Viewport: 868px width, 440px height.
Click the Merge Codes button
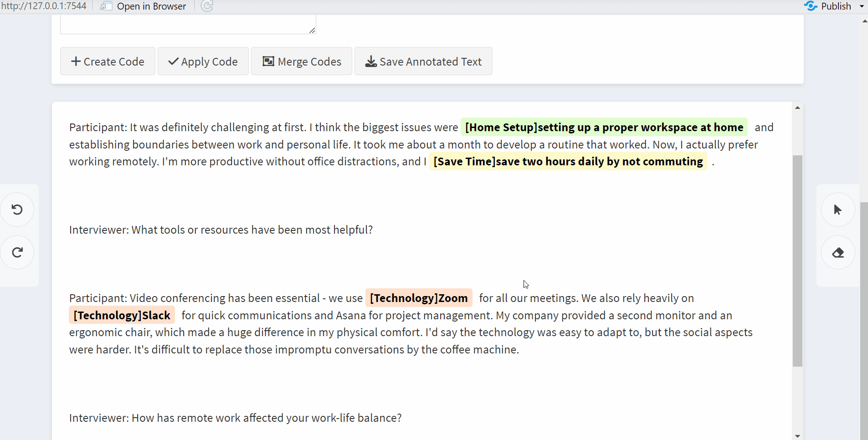click(x=301, y=61)
